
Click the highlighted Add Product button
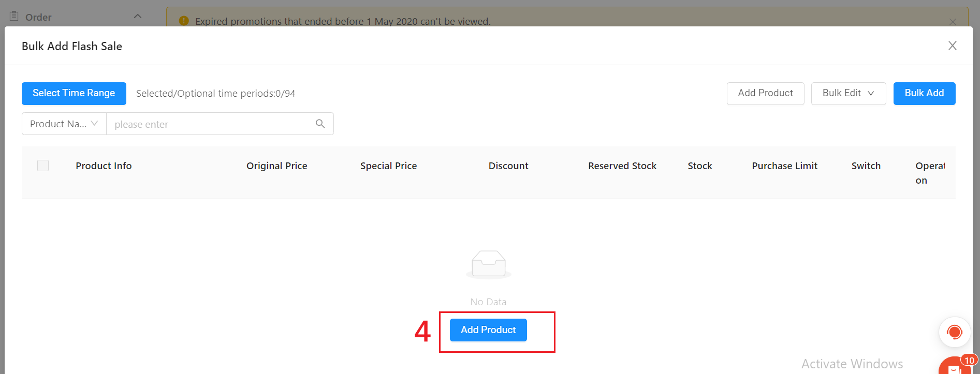(488, 330)
